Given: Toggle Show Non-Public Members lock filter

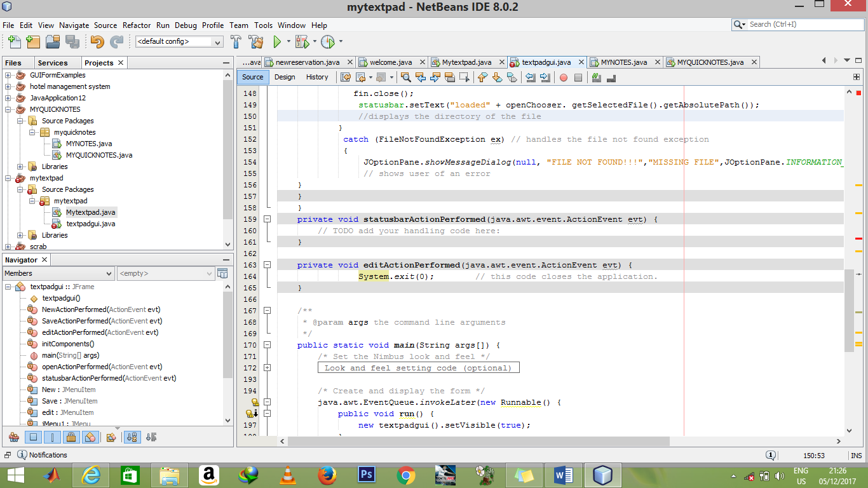Looking at the screenshot, I should [72, 437].
